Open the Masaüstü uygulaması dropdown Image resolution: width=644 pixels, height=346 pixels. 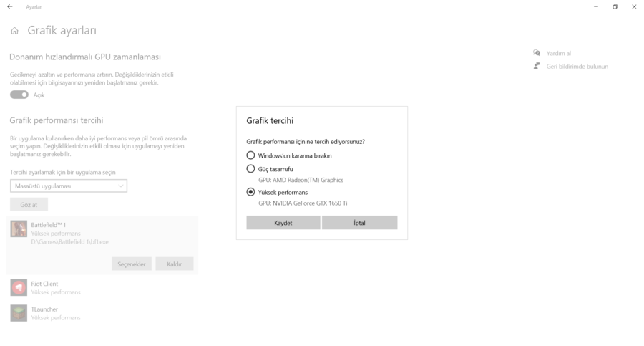click(69, 186)
